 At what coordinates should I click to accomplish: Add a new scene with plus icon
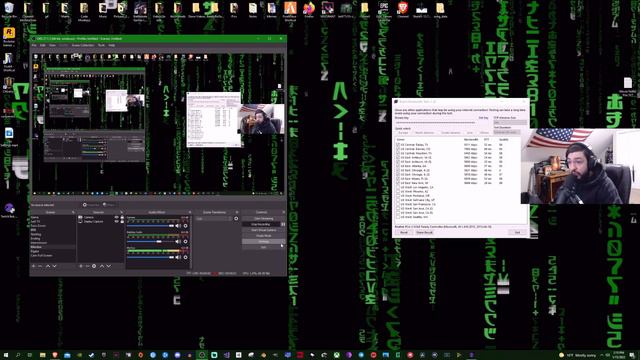click(x=34, y=266)
